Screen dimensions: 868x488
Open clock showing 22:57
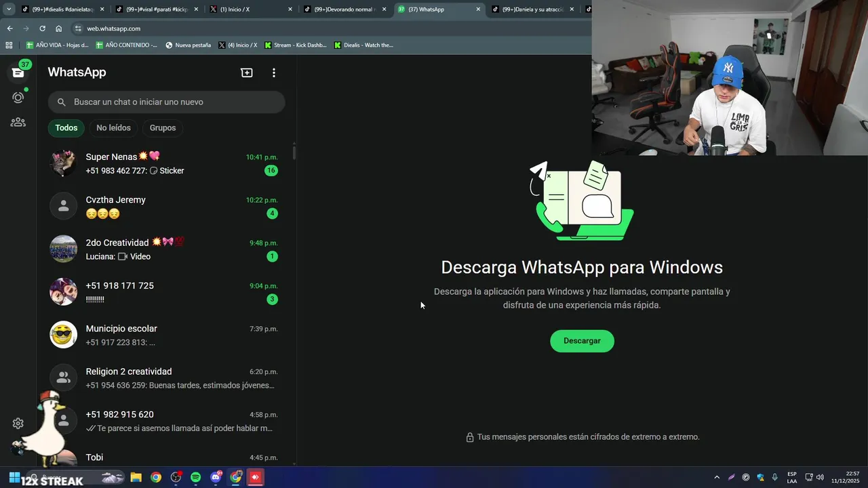click(845, 477)
